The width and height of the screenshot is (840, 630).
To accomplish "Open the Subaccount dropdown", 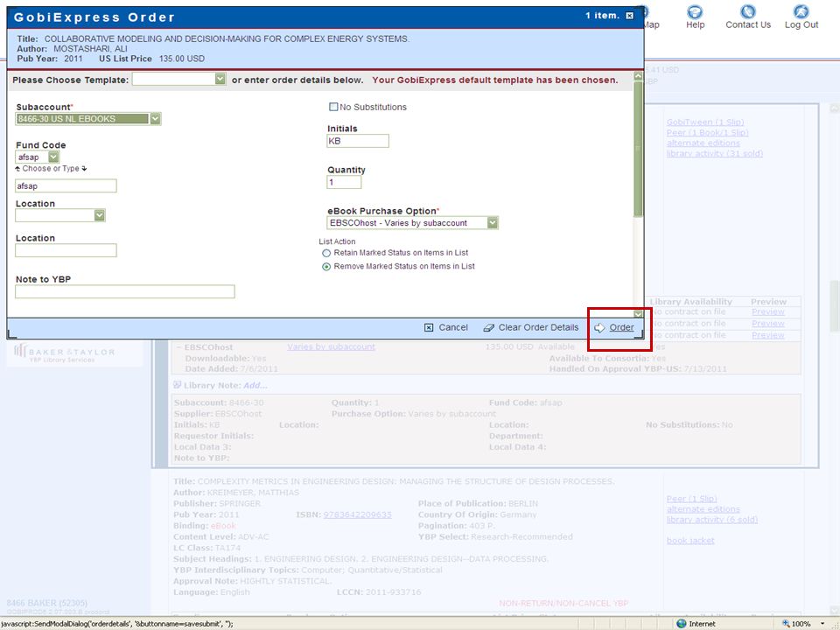I will [x=155, y=118].
